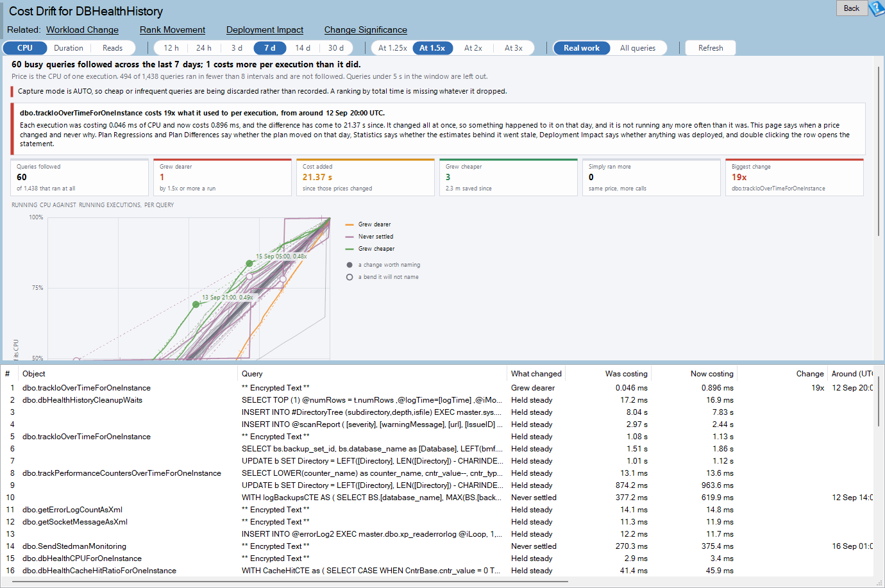Sort by the What changed column header
Screen dimensions: 885x588
(536, 374)
